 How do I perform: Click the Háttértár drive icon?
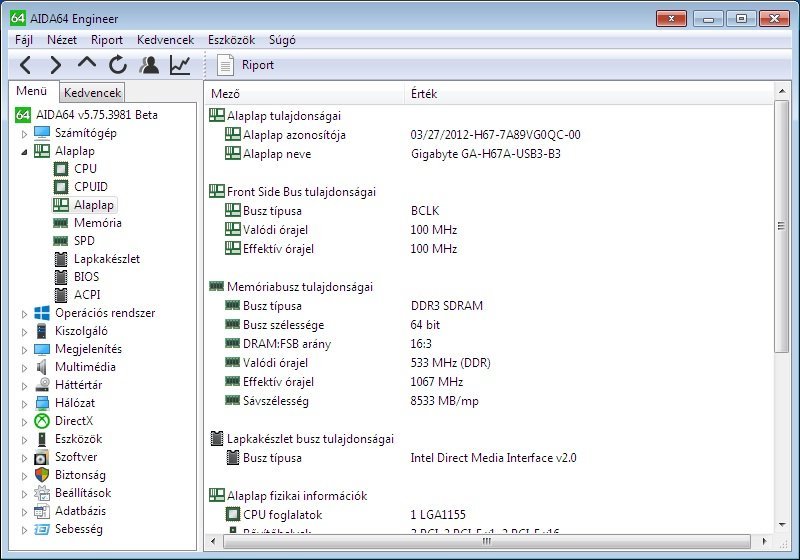pos(42,385)
